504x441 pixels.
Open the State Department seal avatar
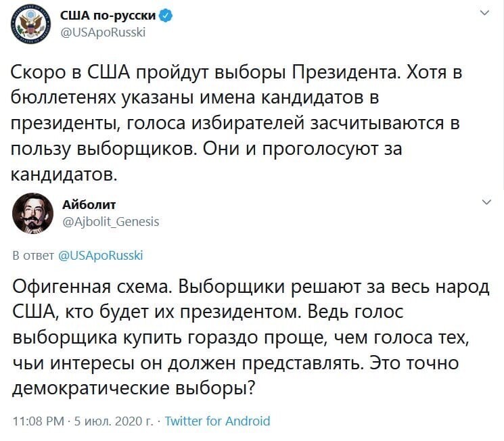point(30,24)
